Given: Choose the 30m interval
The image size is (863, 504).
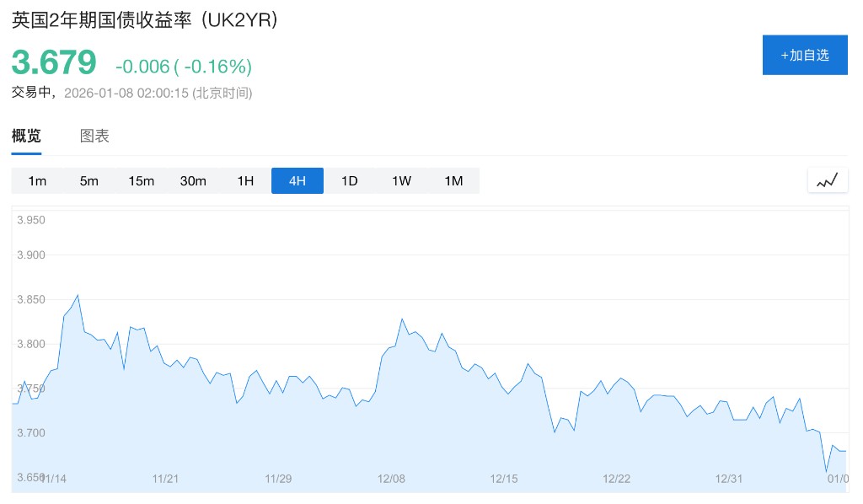Looking at the screenshot, I should click(193, 181).
